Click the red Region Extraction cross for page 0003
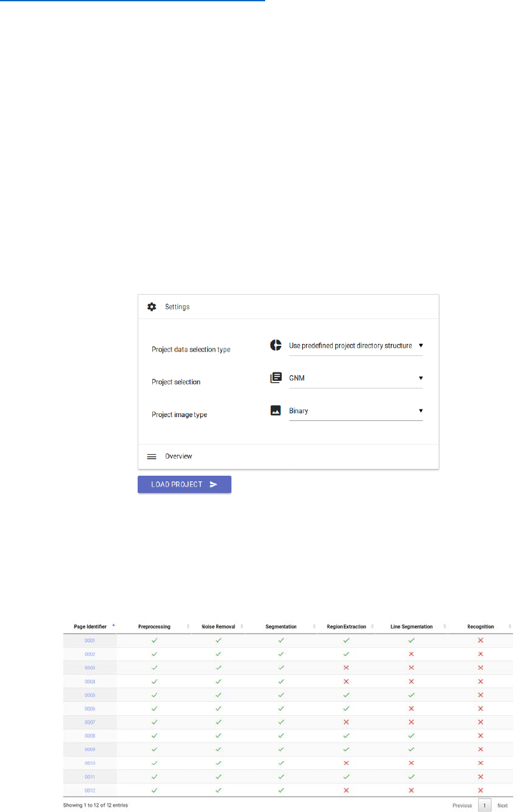This screenshot has height=812, width=515. [x=346, y=667]
